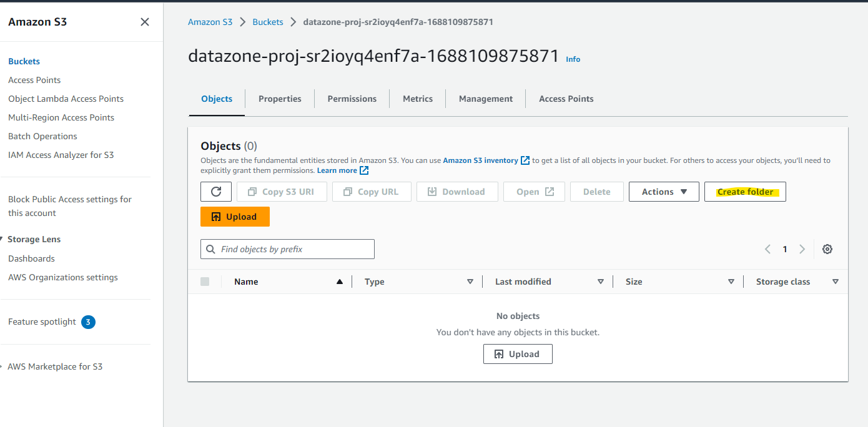Open Multi-Region Access Points

[61, 117]
